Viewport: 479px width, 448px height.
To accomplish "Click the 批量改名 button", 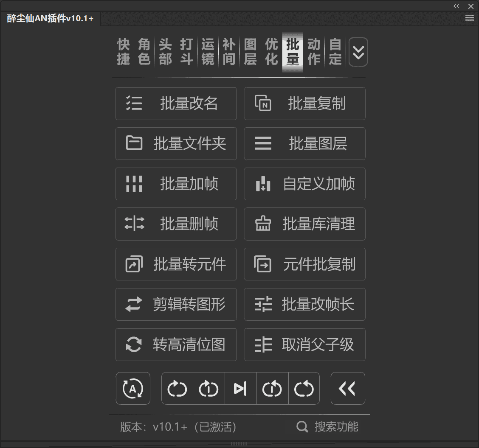I will (176, 104).
